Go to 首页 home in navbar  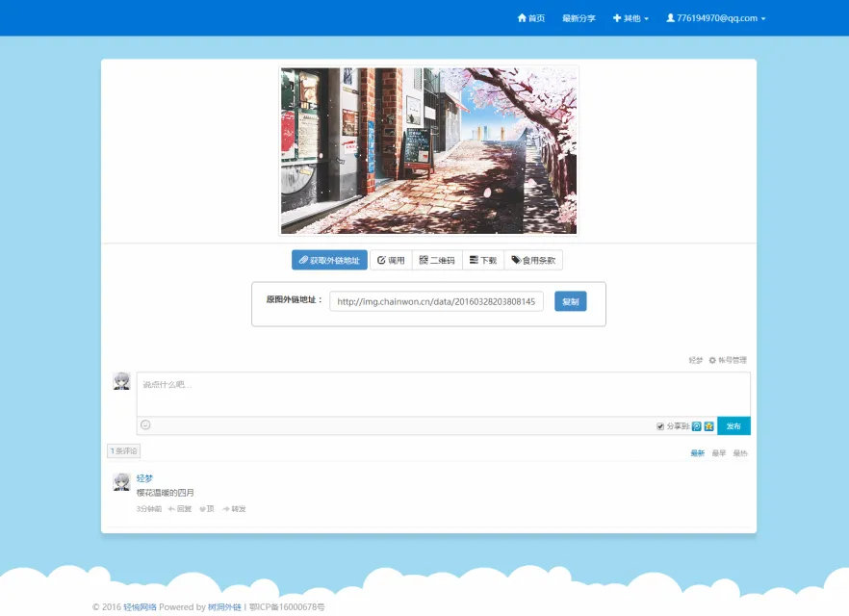tap(531, 18)
